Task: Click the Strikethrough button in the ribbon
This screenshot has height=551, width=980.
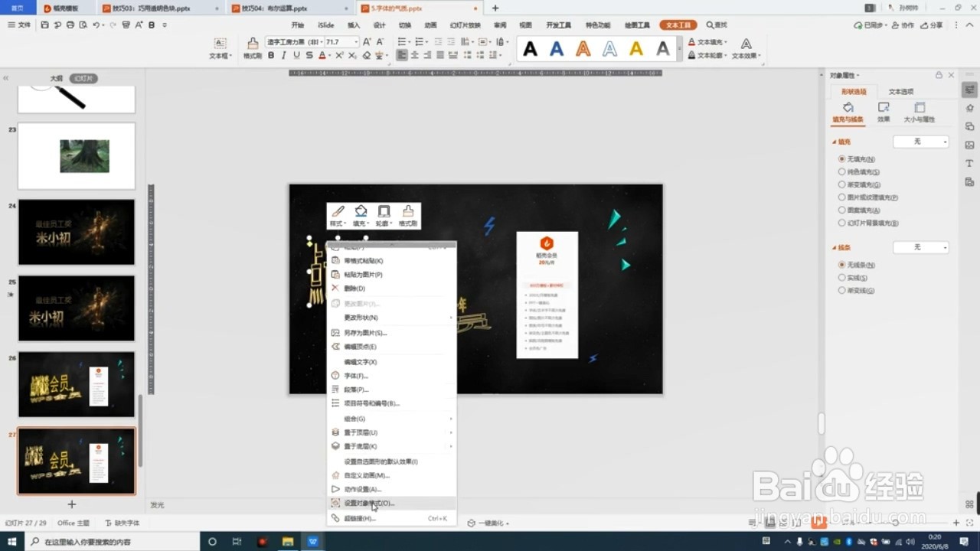Action: (x=309, y=55)
